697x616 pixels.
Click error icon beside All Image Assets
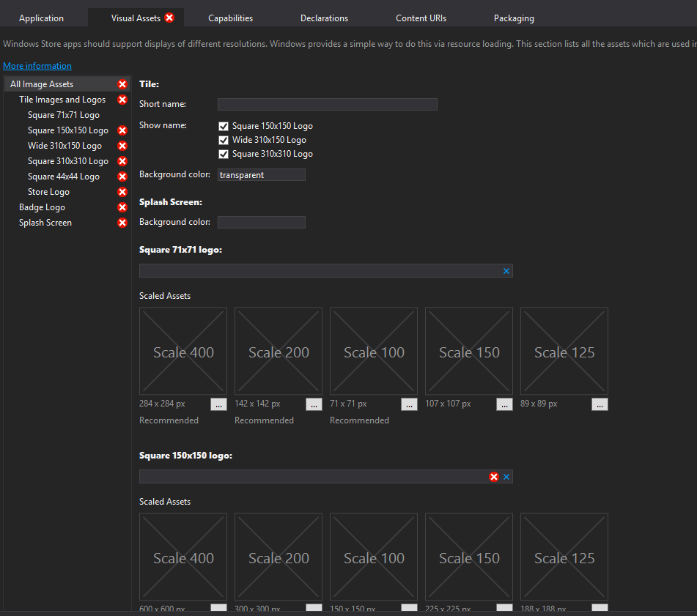point(122,84)
